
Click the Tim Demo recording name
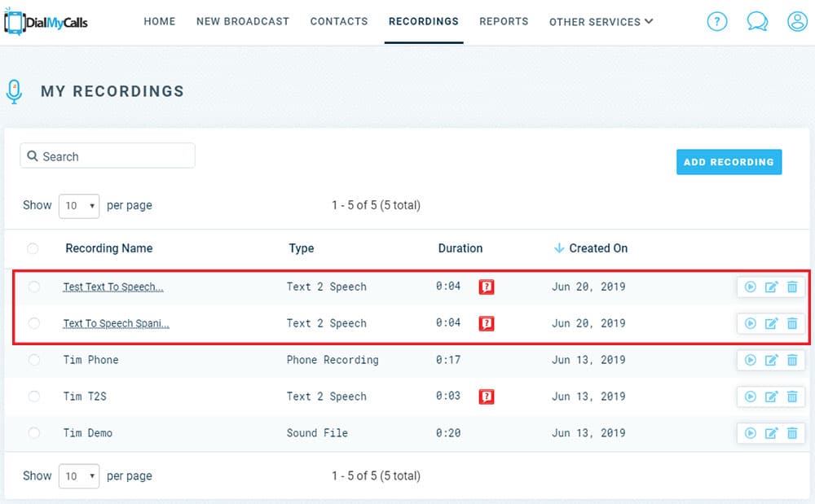pos(88,433)
